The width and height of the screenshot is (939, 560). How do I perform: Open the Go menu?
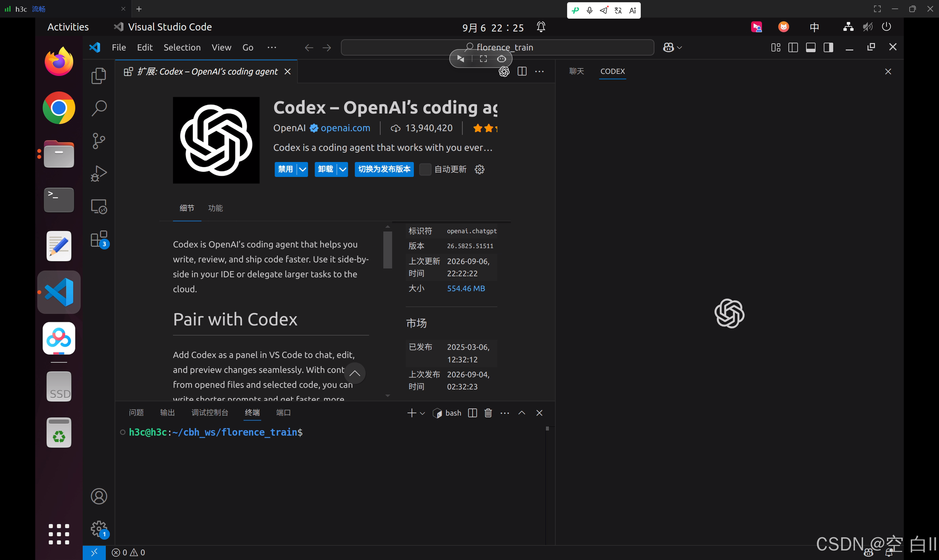248,47
